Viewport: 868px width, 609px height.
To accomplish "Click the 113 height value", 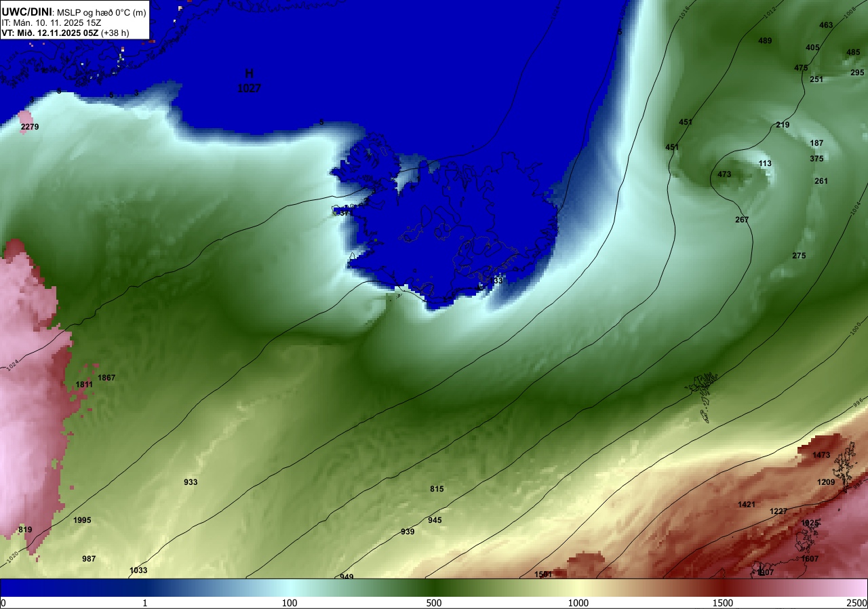I will pos(765,163).
